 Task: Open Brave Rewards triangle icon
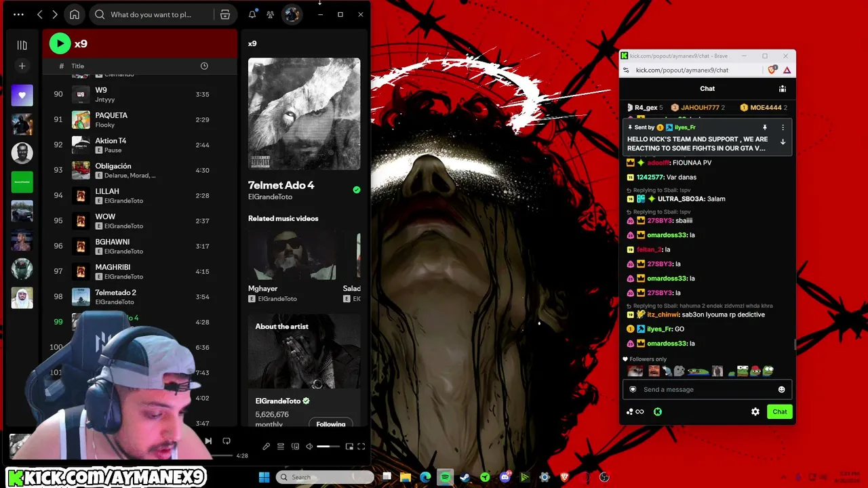click(x=787, y=70)
